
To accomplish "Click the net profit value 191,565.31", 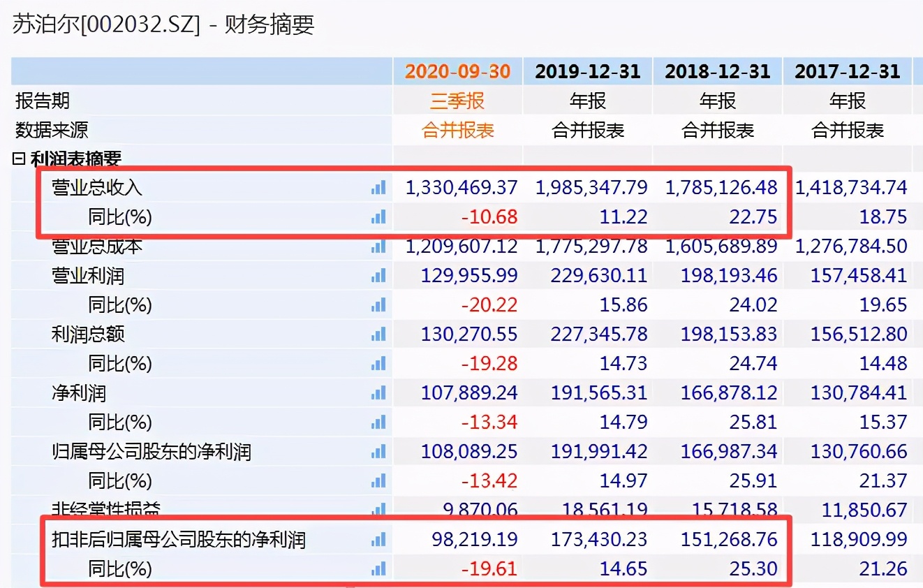I will pyautogui.click(x=599, y=393).
